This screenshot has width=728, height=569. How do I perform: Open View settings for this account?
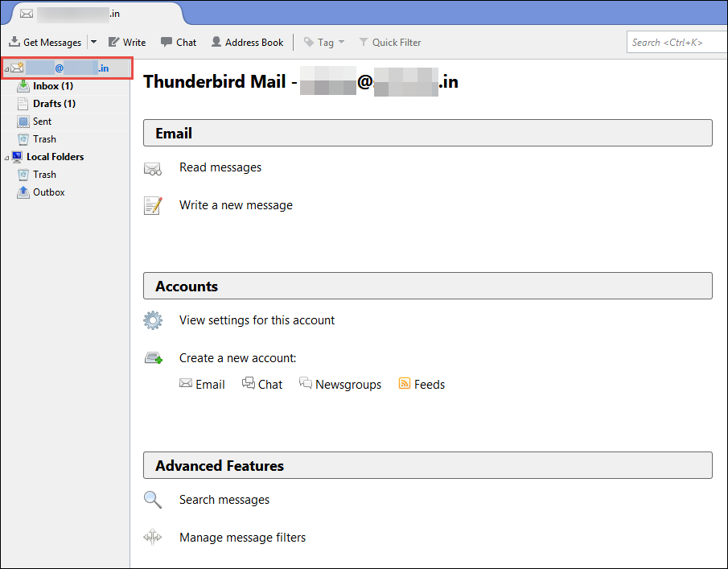point(257,320)
